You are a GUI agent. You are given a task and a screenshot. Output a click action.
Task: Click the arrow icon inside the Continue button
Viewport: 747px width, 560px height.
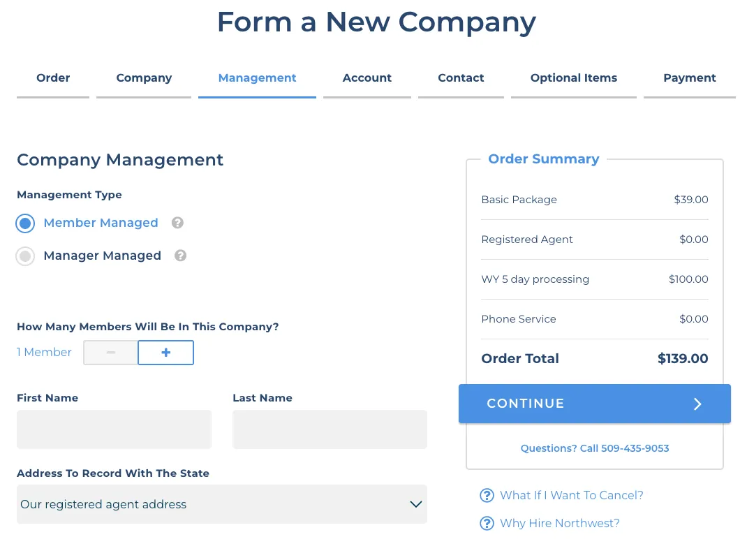tap(697, 404)
